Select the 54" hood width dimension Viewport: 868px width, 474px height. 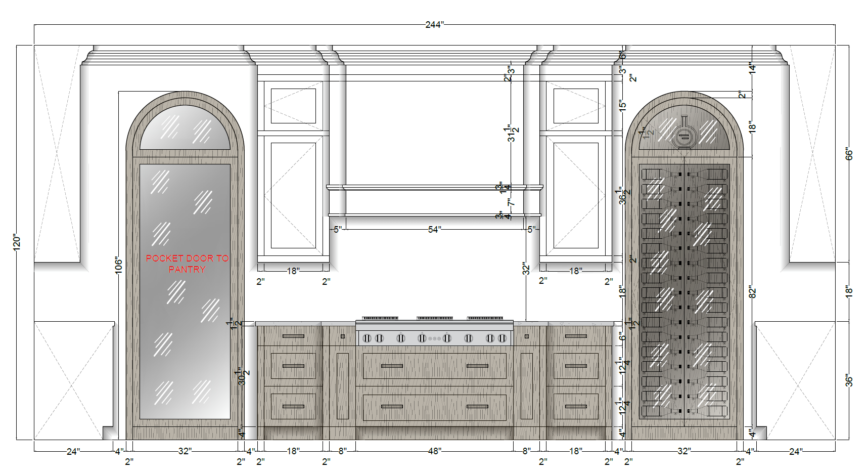pyautogui.click(x=434, y=229)
